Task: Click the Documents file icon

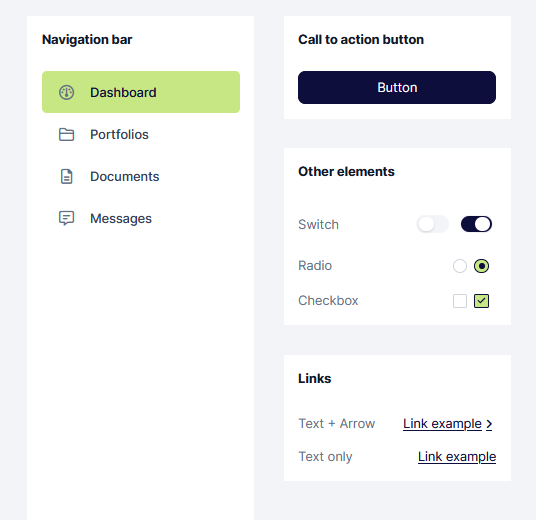Action: pos(66,176)
